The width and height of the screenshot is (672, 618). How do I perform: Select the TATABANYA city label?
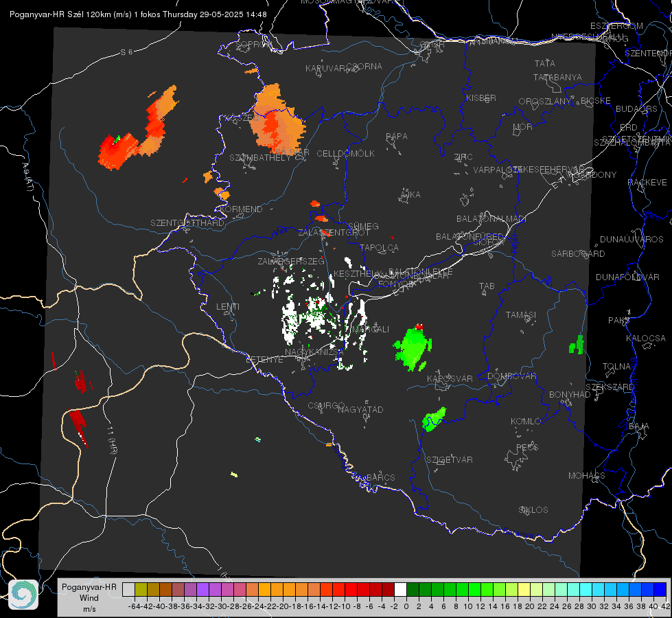(x=557, y=77)
